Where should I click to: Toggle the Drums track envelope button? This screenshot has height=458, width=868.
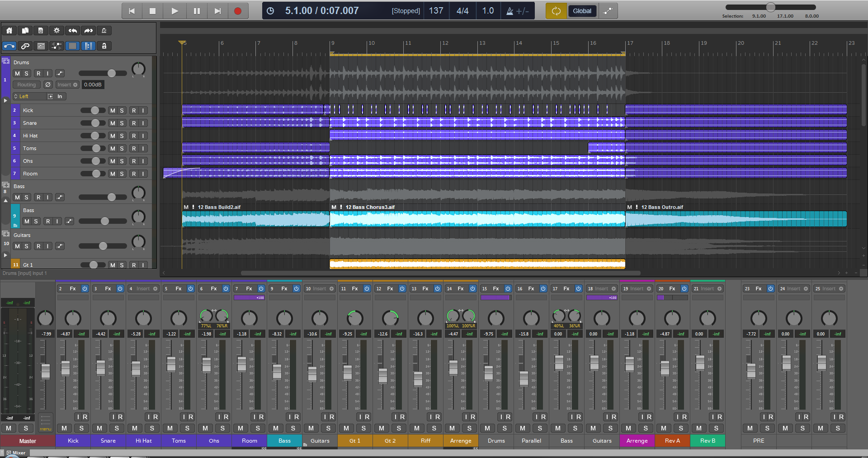tap(60, 73)
